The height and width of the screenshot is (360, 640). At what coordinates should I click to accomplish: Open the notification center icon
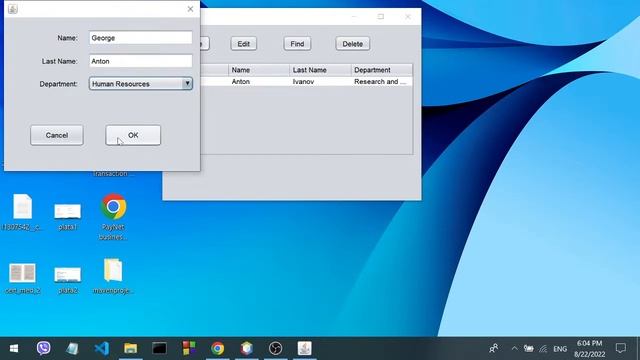[621, 348]
